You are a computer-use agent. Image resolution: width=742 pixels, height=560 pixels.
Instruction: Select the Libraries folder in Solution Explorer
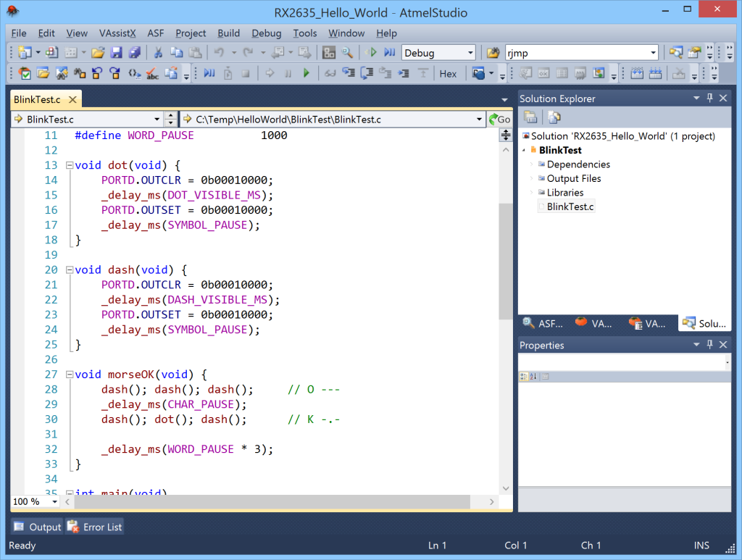(x=565, y=193)
